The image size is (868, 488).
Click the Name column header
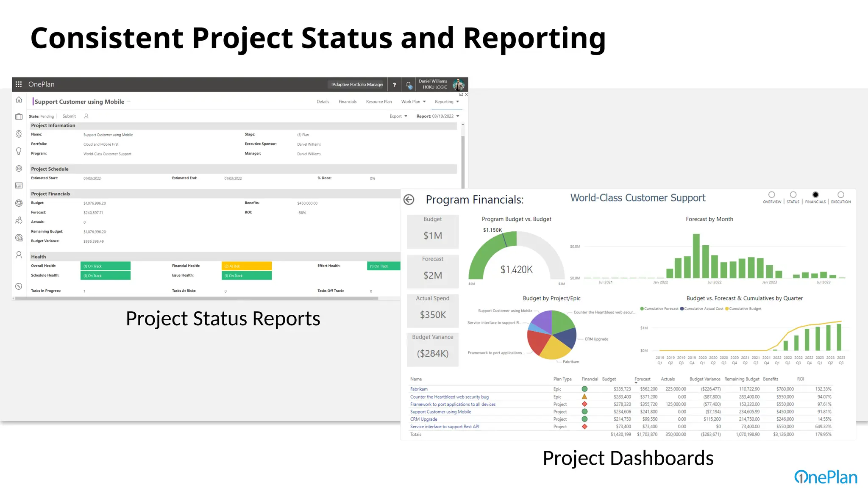tap(416, 379)
